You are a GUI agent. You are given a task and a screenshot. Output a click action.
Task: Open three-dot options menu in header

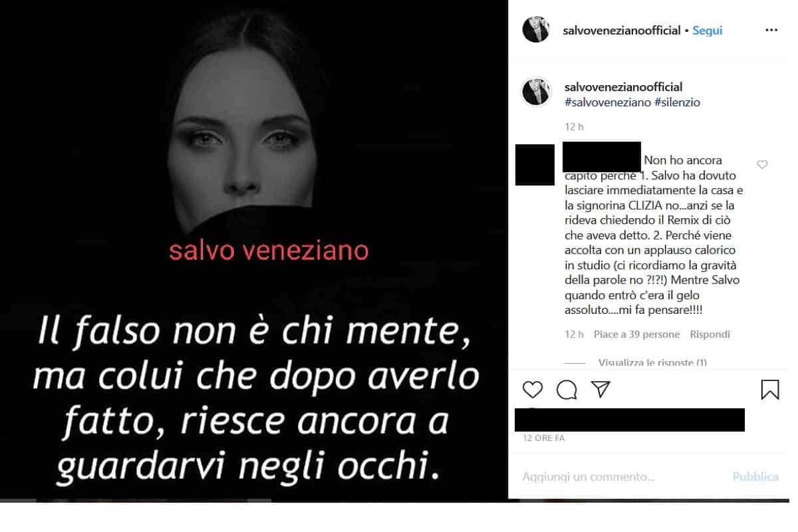pos(771,30)
